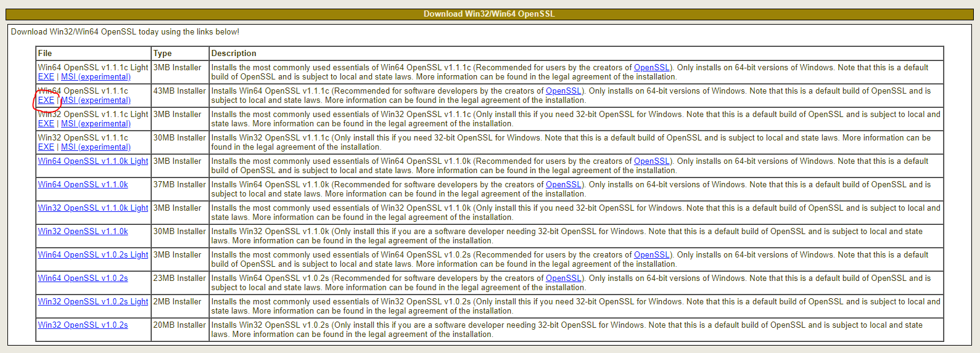Select the Description column header
This screenshot has width=980, height=353.
coord(577,54)
